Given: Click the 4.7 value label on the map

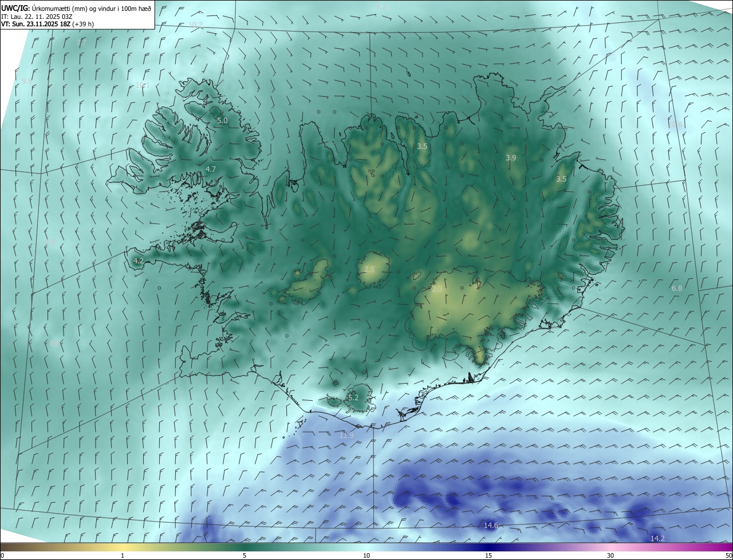Looking at the screenshot, I should pos(211,169).
